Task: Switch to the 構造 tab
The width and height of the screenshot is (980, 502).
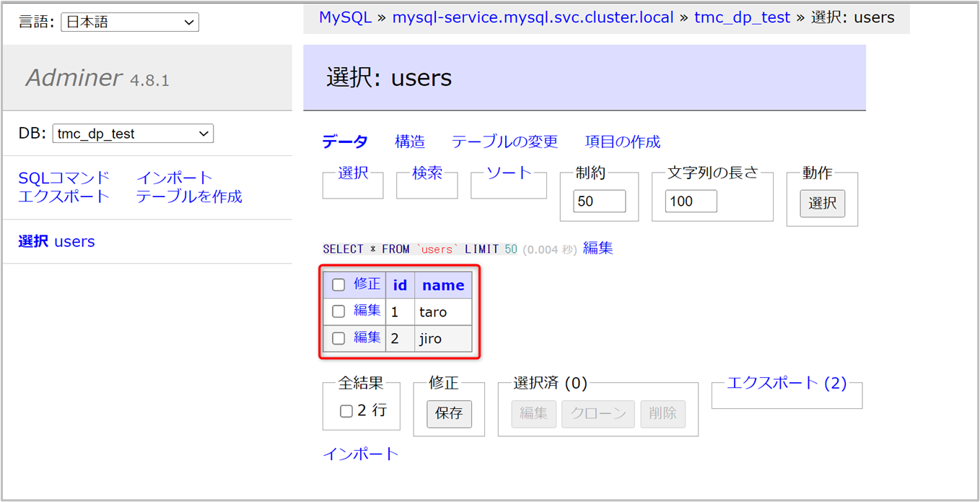Action: pos(409,142)
